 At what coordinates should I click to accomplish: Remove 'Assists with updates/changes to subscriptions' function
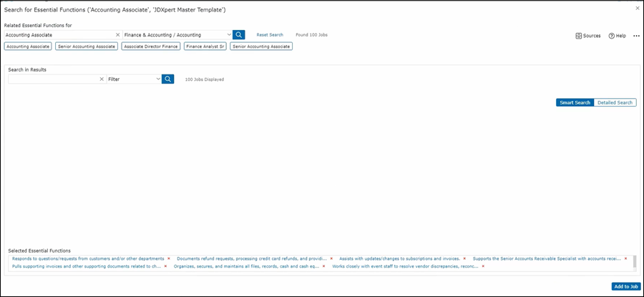(x=464, y=258)
